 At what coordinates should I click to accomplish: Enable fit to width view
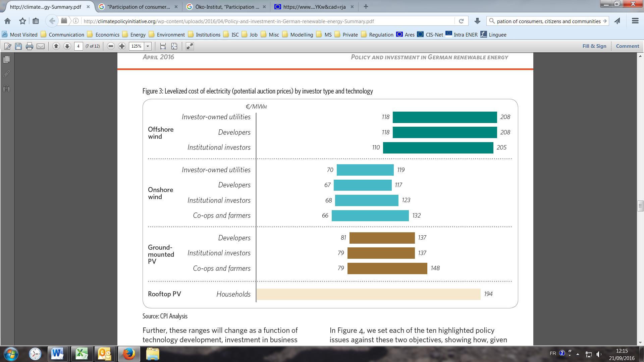[x=163, y=46]
